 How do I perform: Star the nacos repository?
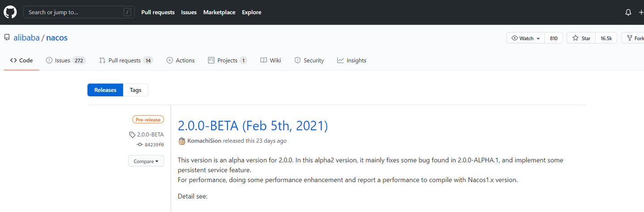[x=581, y=38]
